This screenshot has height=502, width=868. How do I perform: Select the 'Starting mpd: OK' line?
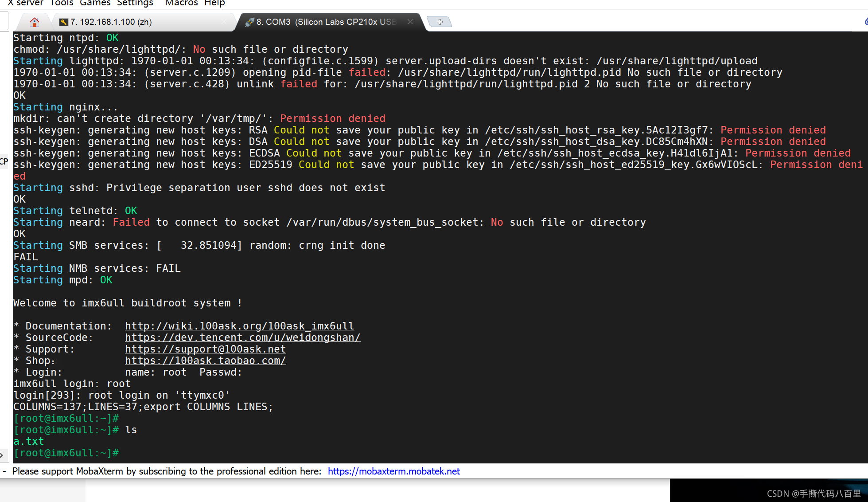[x=63, y=280]
